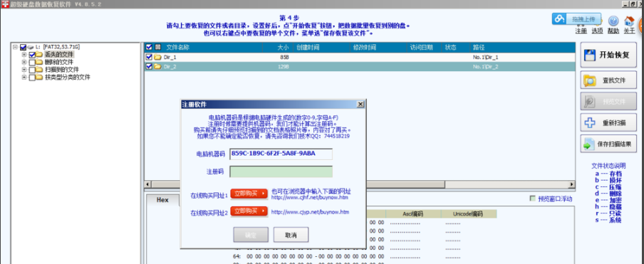Click the Unicode编码 column header
Screen dimensions: 644x264
coord(468,214)
